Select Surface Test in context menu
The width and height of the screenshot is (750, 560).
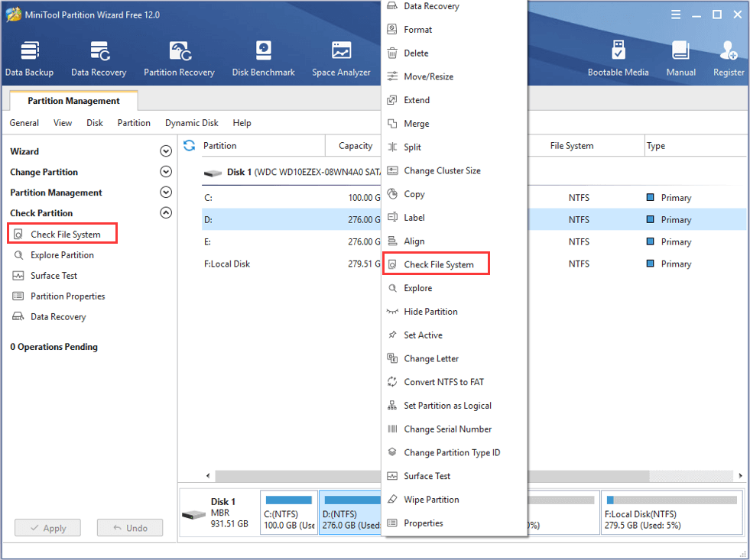[x=454, y=476]
